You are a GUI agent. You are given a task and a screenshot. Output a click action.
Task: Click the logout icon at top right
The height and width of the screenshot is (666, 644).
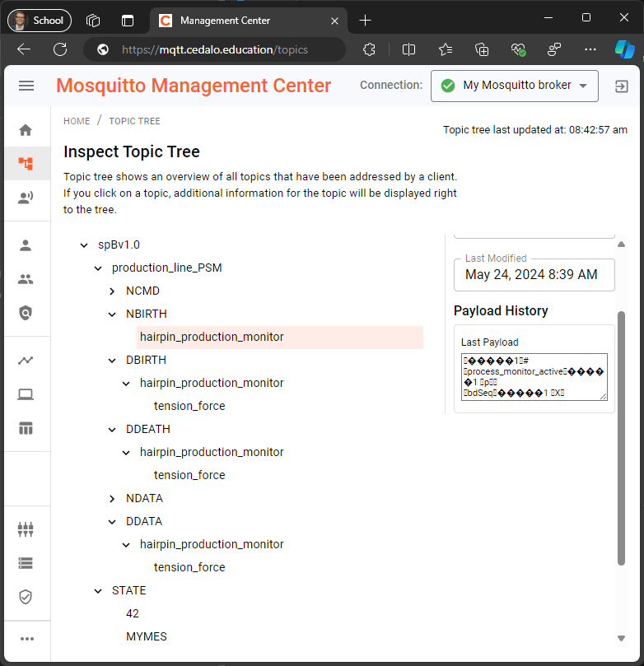coord(621,86)
